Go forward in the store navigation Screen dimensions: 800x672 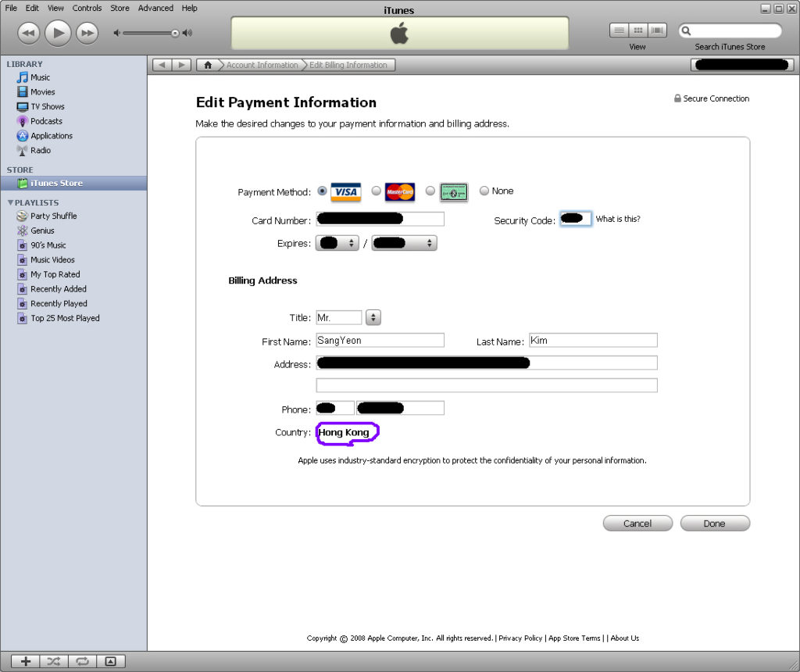coord(181,66)
